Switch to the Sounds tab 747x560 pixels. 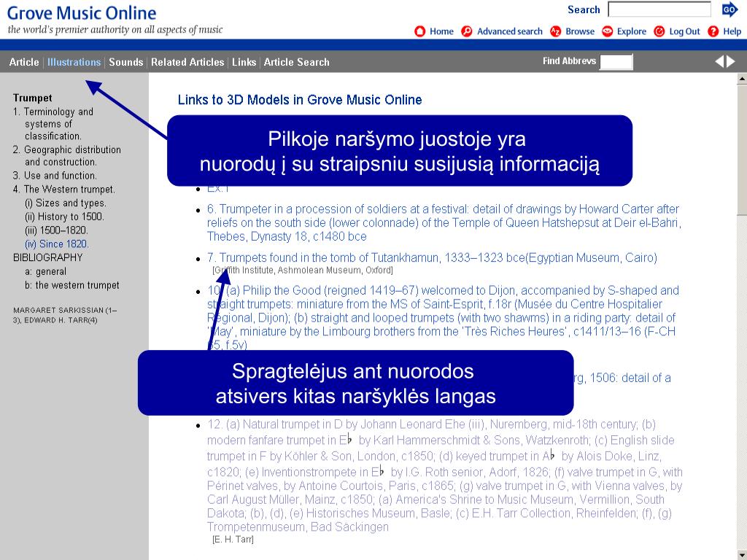[125, 62]
